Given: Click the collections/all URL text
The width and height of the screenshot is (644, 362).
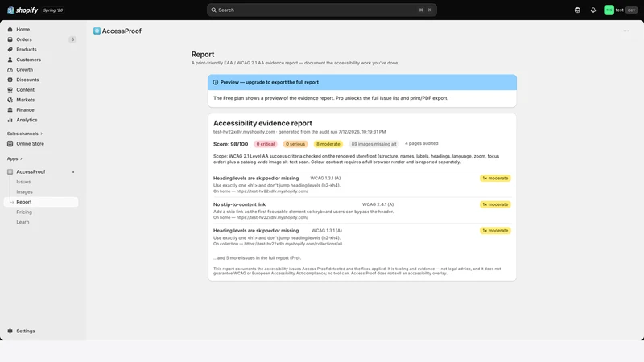Looking at the screenshot, I should pyautogui.click(x=293, y=244).
